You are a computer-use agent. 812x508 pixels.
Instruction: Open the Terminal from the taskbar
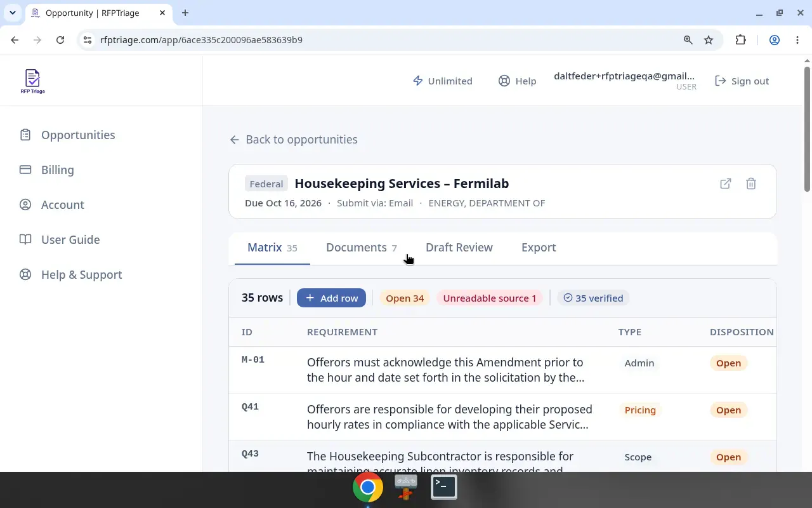click(x=444, y=487)
